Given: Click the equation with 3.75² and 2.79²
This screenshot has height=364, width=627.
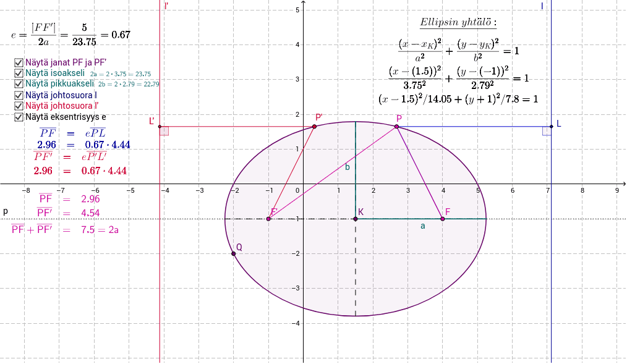Looking at the screenshot, I should pyautogui.click(x=459, y=78).
